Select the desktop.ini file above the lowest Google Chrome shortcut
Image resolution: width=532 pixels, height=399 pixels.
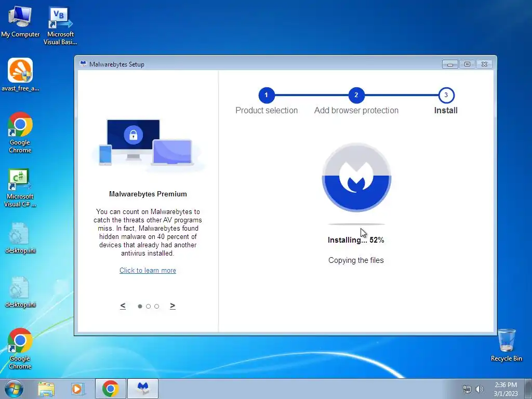tap(20, 292)
